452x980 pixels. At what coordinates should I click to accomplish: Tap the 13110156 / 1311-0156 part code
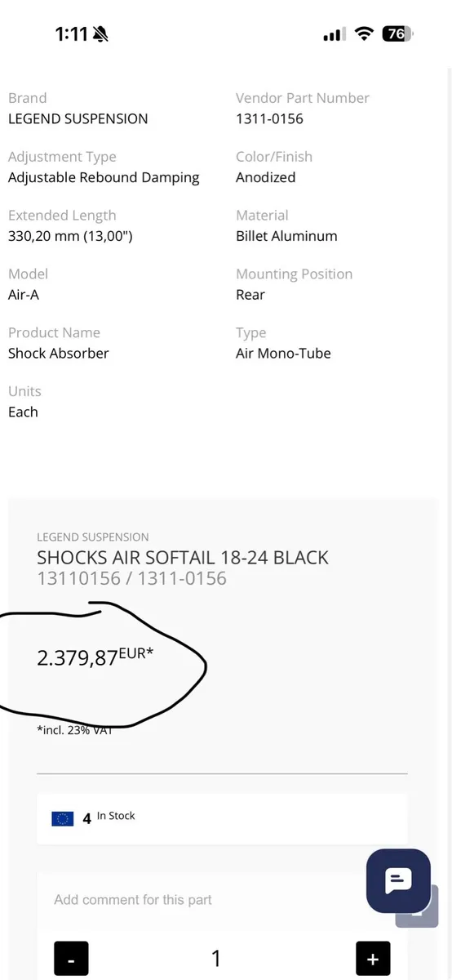coord(131,579)
